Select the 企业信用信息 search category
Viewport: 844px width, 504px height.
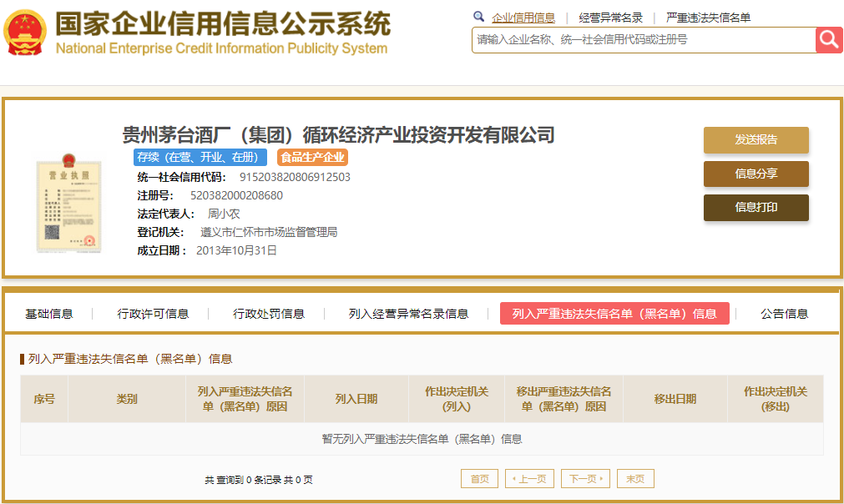[x=523, y=18]
